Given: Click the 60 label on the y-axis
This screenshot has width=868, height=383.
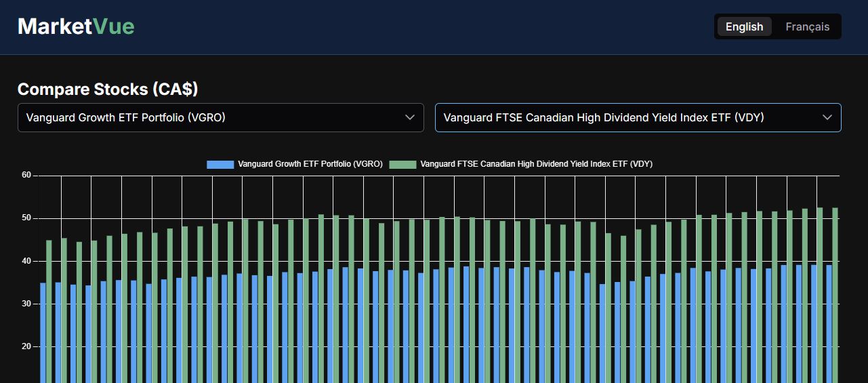Looking at the screenshot, I should pyautogui.click(x=26, y=175).
